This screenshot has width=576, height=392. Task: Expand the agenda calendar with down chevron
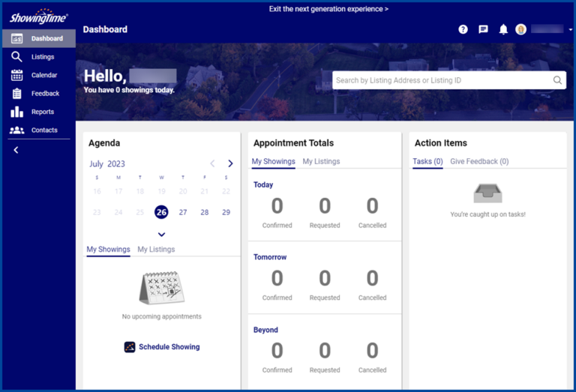point(161,234)
